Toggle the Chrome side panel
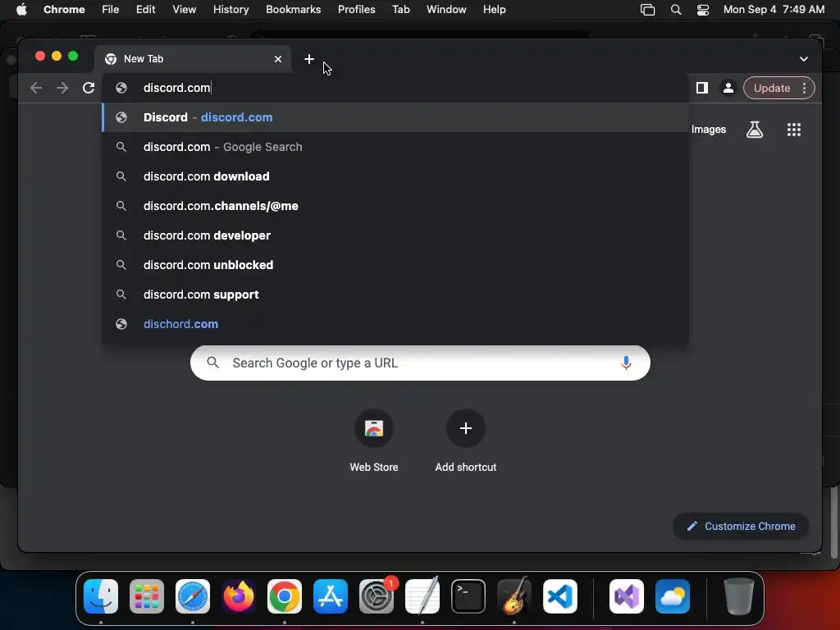The height and width of the screenshot is (630, 840). [x=702, y=88]
